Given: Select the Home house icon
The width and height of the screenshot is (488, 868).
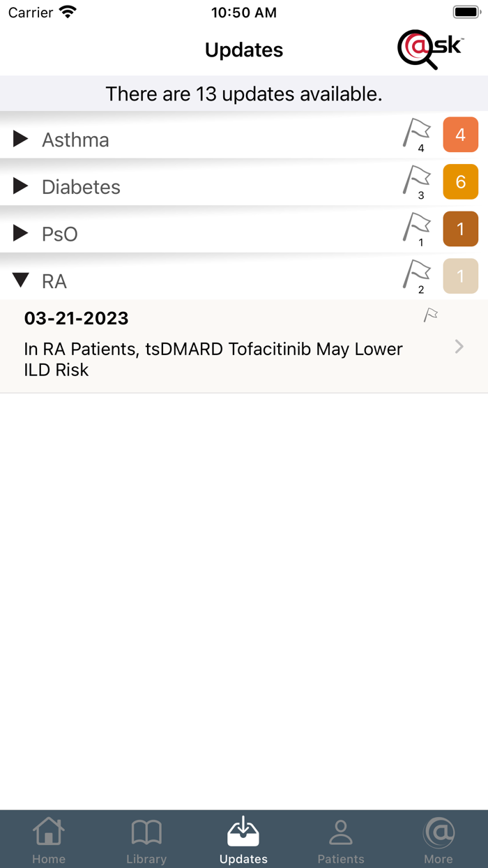Looking at the screenshot, I should 48,830.
